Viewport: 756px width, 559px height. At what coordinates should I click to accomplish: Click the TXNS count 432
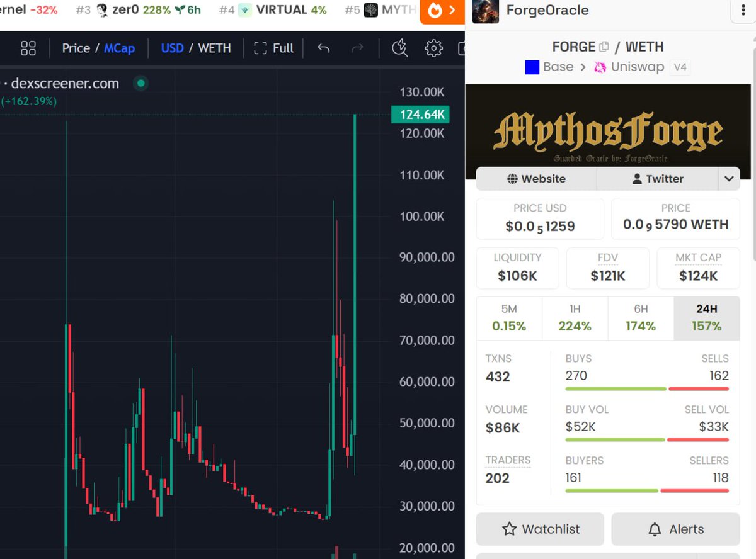498,377
